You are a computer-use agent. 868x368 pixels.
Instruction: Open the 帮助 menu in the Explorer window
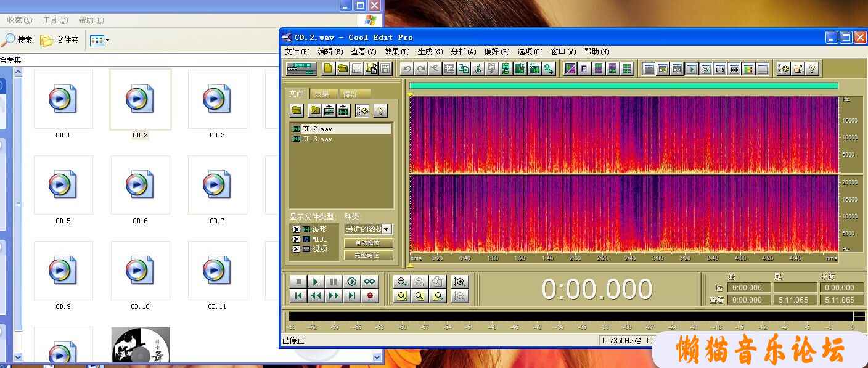tap(91, 20)
